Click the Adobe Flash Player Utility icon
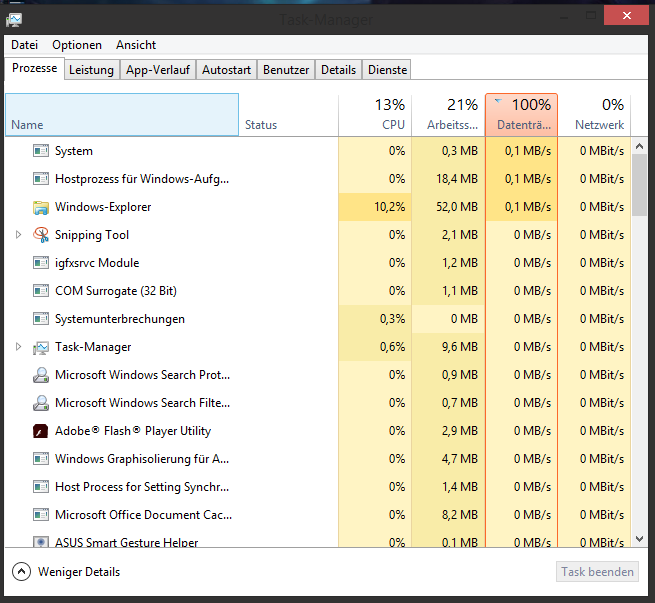This screenshot has width=655, height=603. point(41,431)
